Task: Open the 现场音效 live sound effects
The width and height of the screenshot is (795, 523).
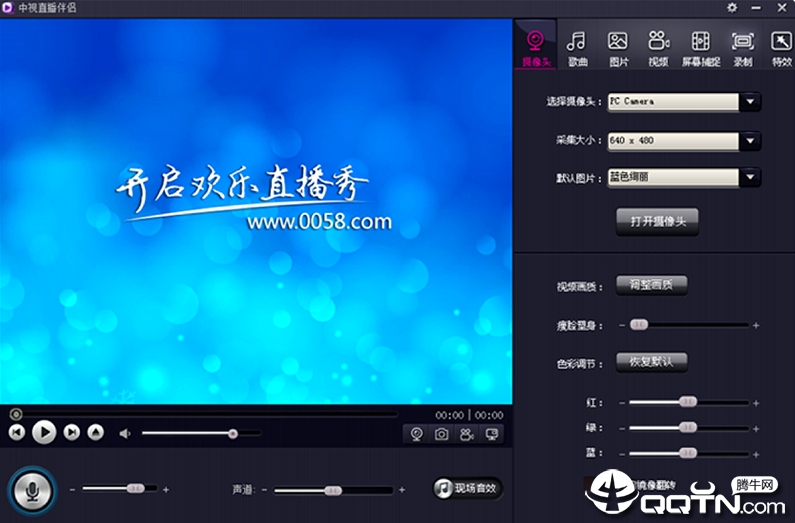Action: point(467,488)
